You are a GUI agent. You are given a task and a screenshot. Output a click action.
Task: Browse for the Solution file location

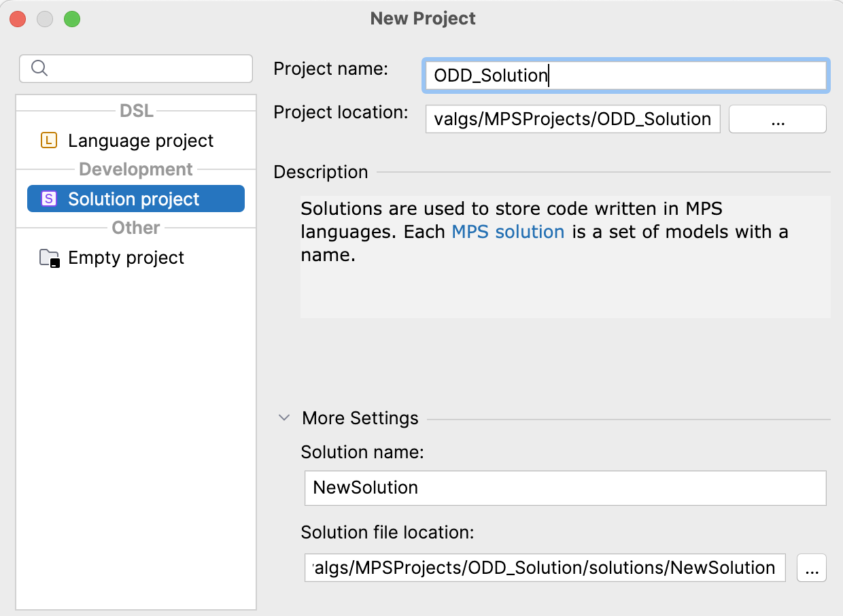point(811,568)
